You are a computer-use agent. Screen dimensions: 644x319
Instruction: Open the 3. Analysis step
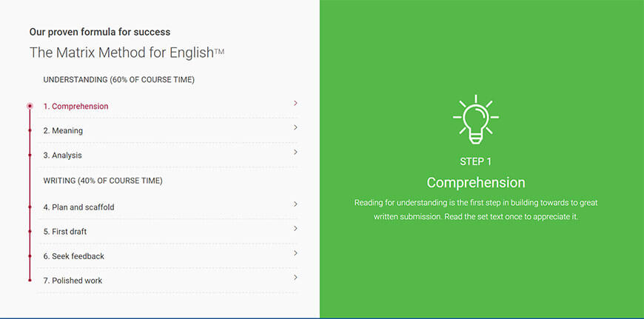point(167,155)
